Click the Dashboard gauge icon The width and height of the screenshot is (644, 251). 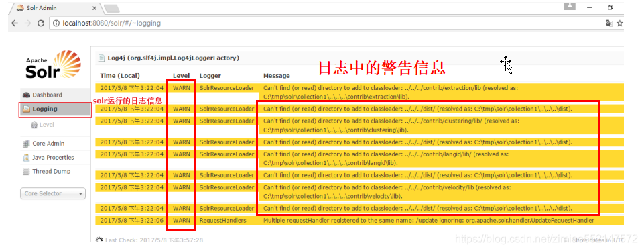[x=26, y=95]
